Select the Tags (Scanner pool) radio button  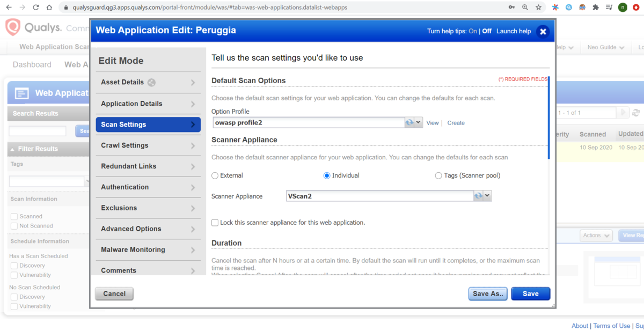(x=438, y=175)
